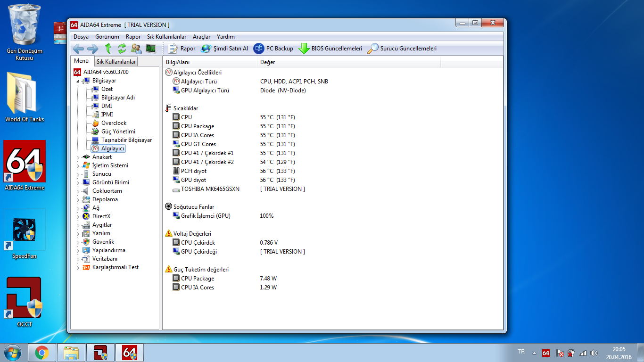
Task: Select Karşılaştırmalı Test in the tree
Action: click(x=115, y=267)
